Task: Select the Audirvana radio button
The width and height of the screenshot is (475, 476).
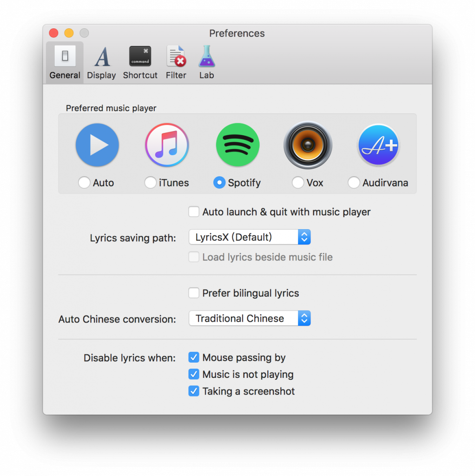Action: point(354,182)
